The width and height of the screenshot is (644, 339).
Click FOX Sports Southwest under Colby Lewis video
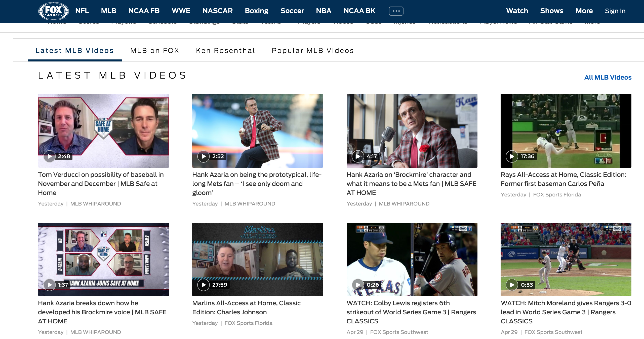point(399,332)
